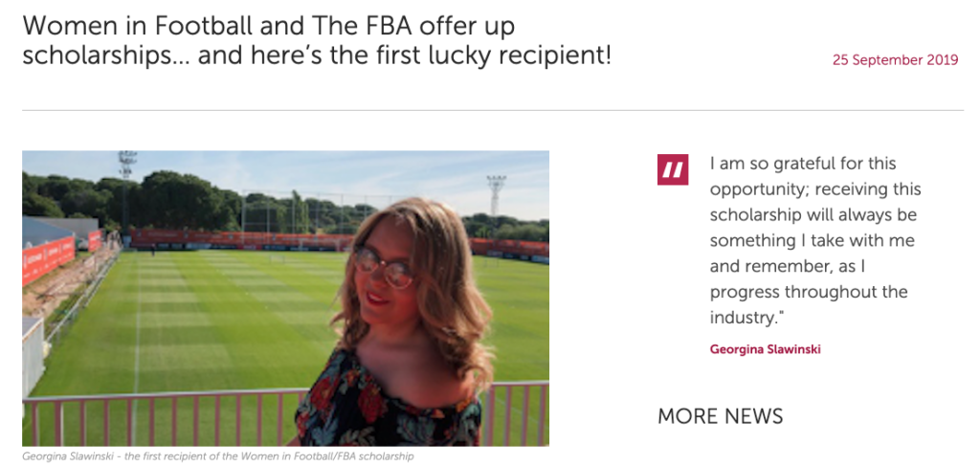Click the floral top in the photo
The height and width of the screenshot is (466, 980).
pos(383,402)
